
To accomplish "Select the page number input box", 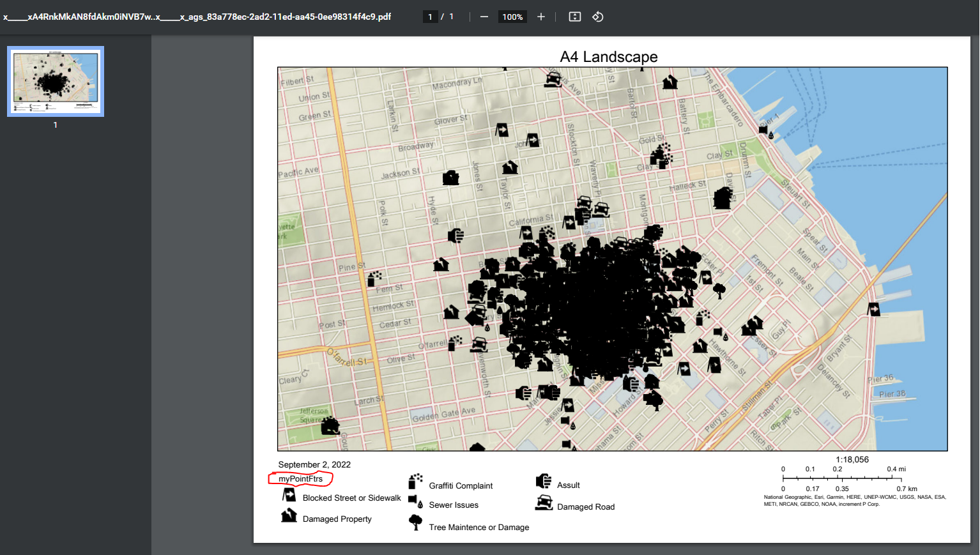I will tap(430, 16).
